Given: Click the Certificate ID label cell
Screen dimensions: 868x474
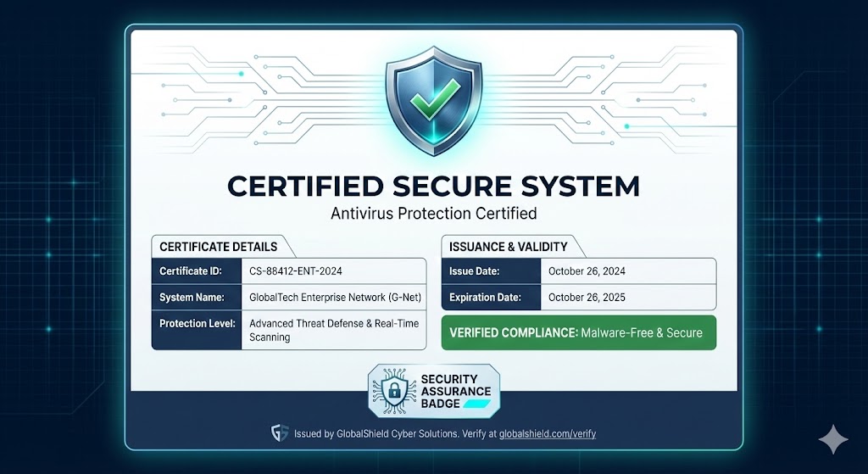Looking at the screenshot, I should tap(197, 271).
